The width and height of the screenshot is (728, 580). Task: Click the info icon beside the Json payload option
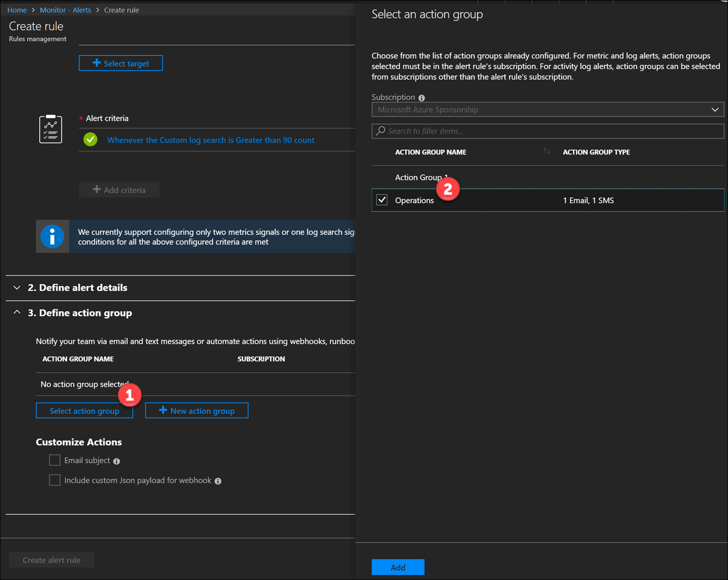(218, 481)
